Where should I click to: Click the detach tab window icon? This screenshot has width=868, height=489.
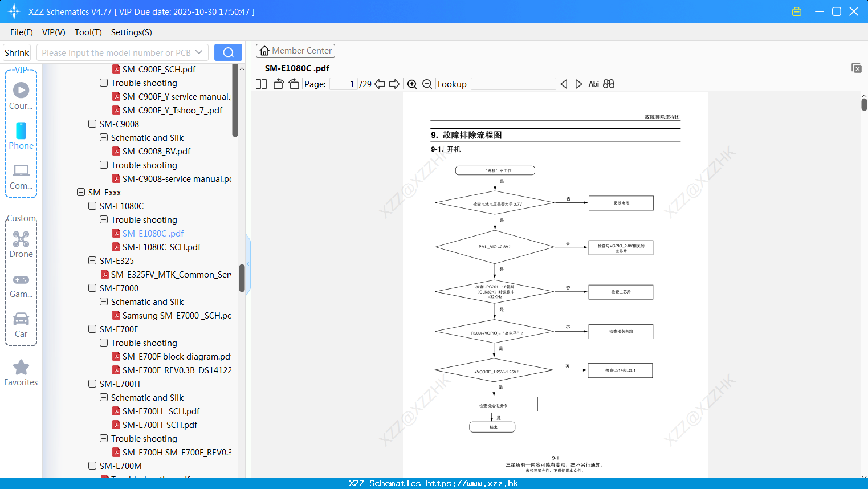[x=856, y=68]
